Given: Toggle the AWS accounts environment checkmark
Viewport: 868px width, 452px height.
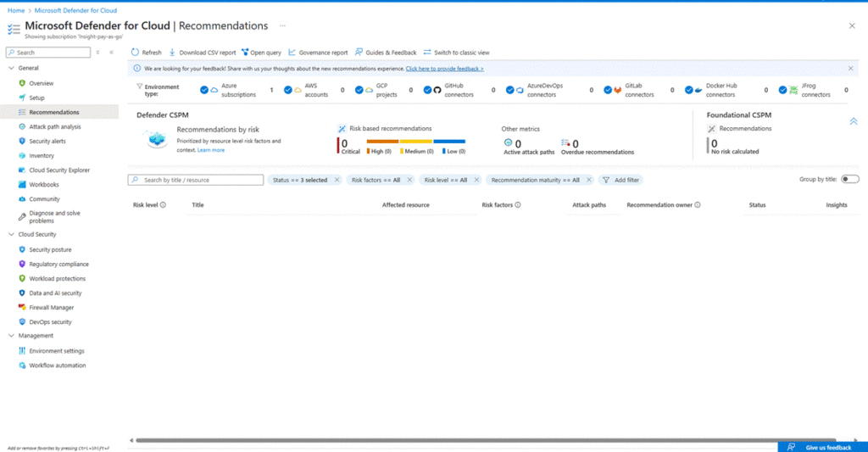Looking at the screenshot, I should [x=288, y=90].
